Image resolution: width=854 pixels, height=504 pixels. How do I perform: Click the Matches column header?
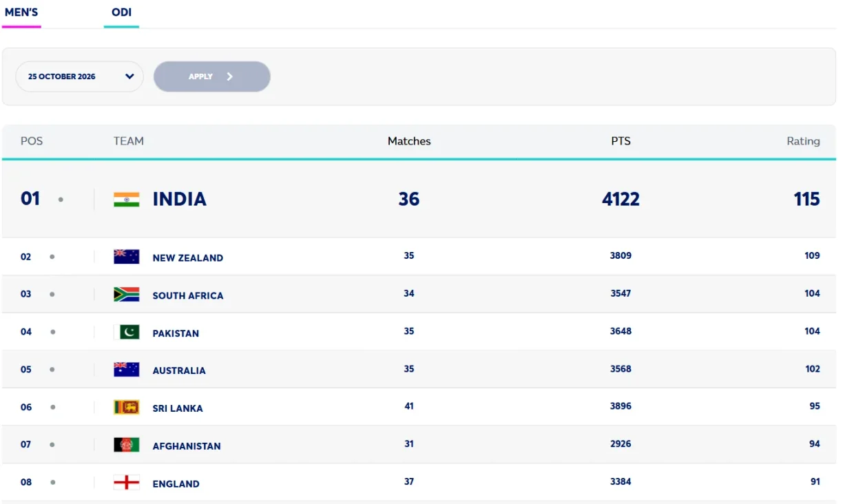point(409,140)
